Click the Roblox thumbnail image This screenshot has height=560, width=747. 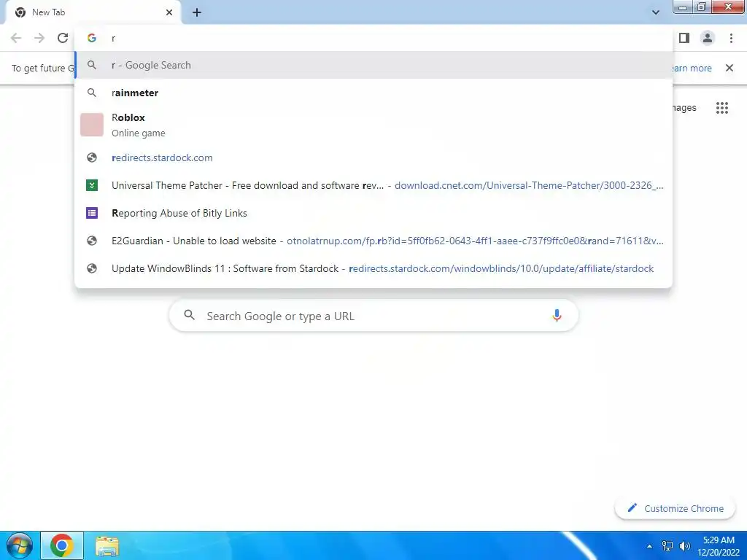tap(92, 125)
